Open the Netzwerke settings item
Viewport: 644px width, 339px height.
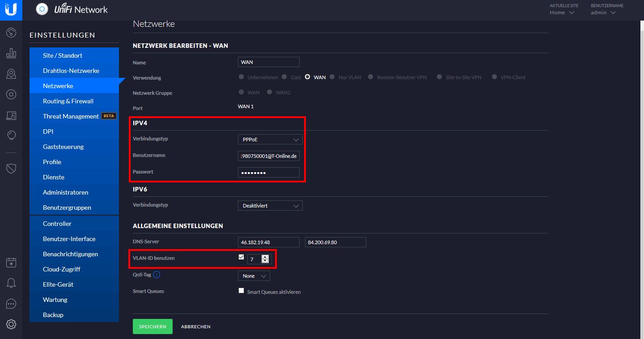(74, 86)
